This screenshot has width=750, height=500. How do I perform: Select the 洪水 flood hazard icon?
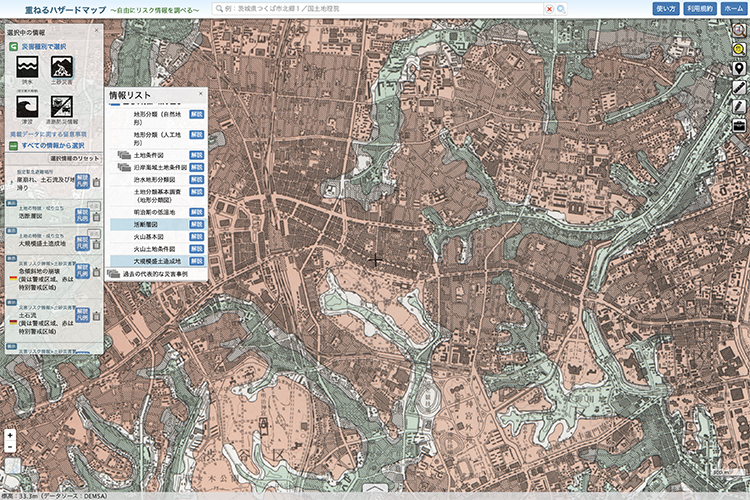pos(25,69)
